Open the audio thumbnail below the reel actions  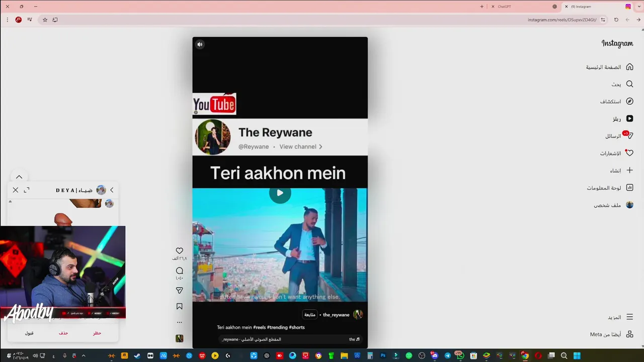click(180, 338)
